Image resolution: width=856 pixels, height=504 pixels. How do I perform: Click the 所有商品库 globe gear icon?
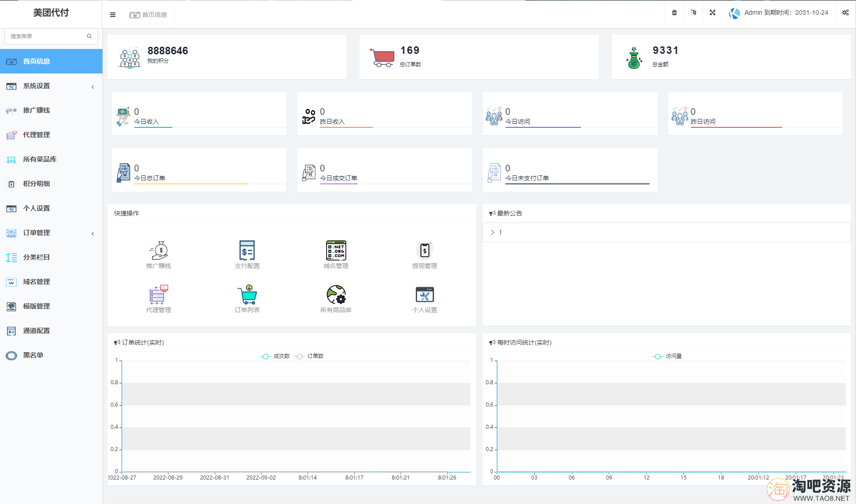[x=336, y=295]
